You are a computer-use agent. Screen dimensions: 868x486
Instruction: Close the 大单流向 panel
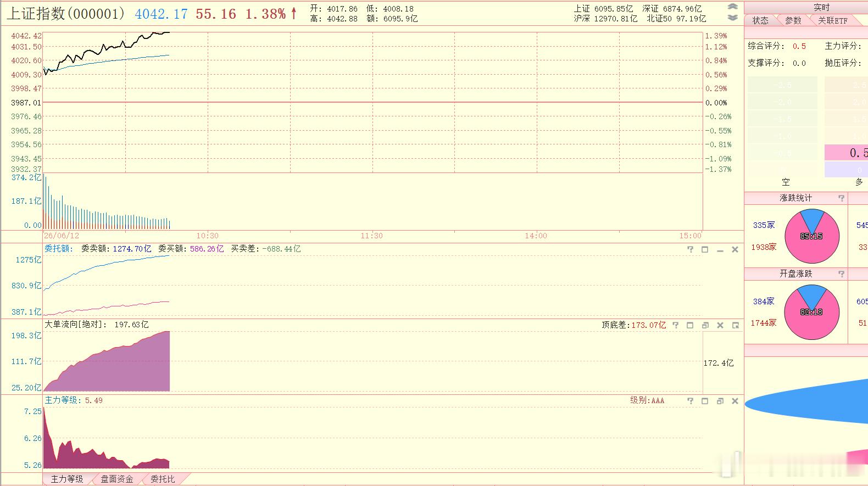pyautogui.click(x=720, y=325)
